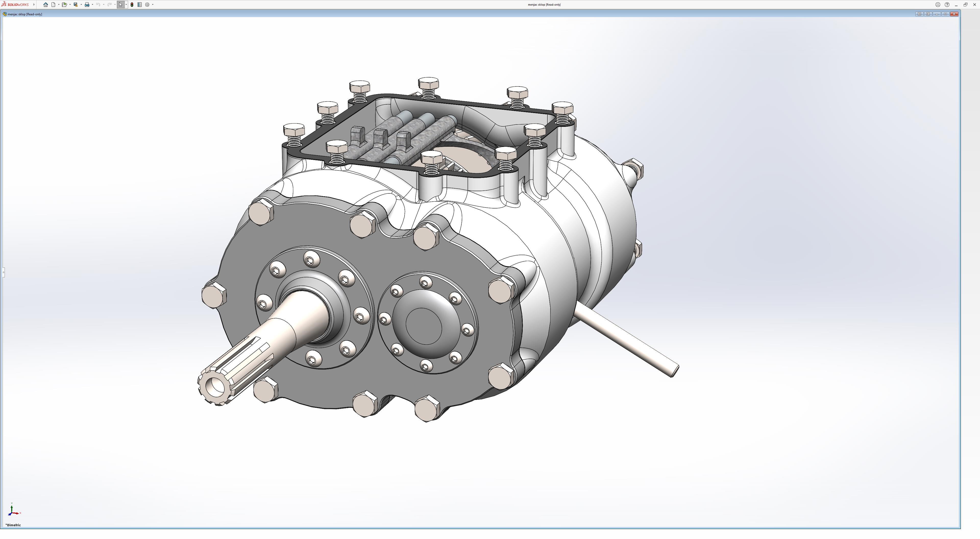Screen dimensions: 980x539
Task: Click the New document icon
Action: pos(54,5)
